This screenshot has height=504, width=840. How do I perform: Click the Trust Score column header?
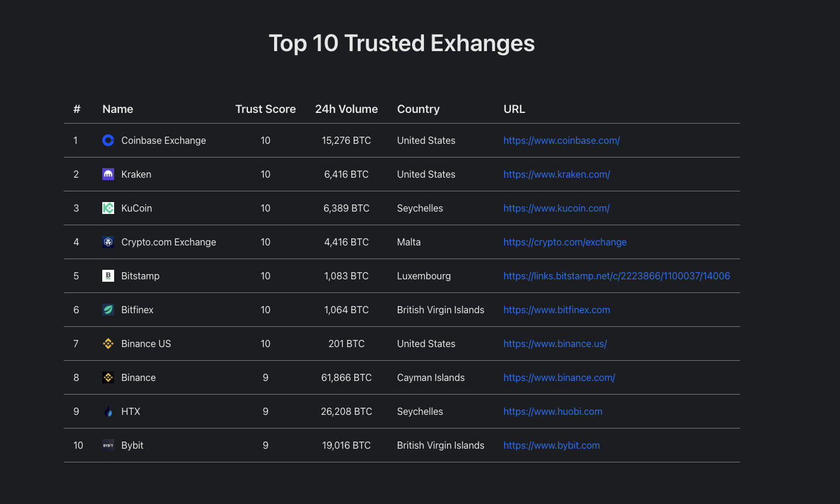point(266,109)
